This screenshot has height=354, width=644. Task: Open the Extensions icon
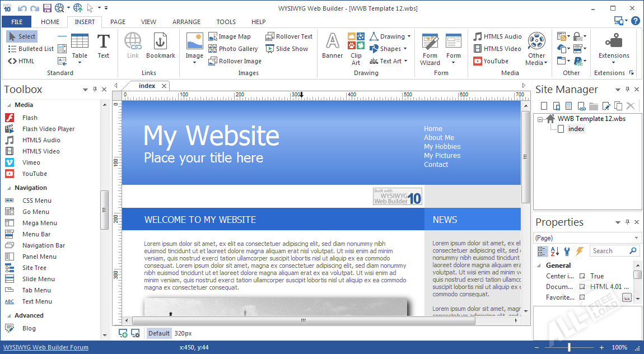[614, 43]
